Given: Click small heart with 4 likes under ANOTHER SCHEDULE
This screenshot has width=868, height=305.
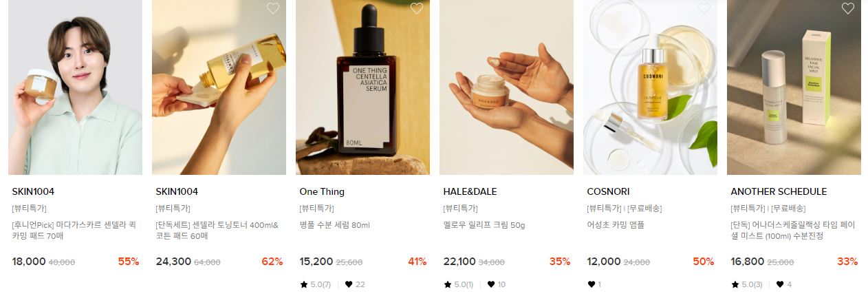Looking at the screenshot, I should click(780, 284).
